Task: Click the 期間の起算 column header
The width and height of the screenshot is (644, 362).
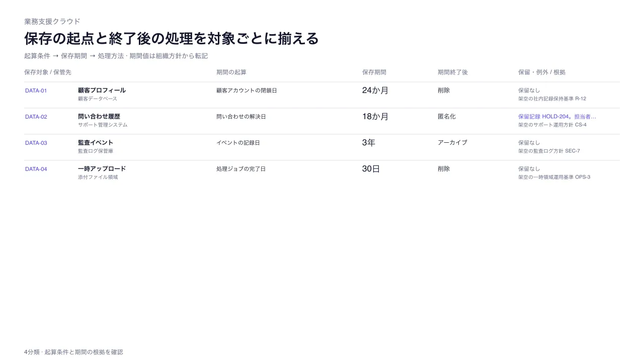Action: click(x=231, y=72)
